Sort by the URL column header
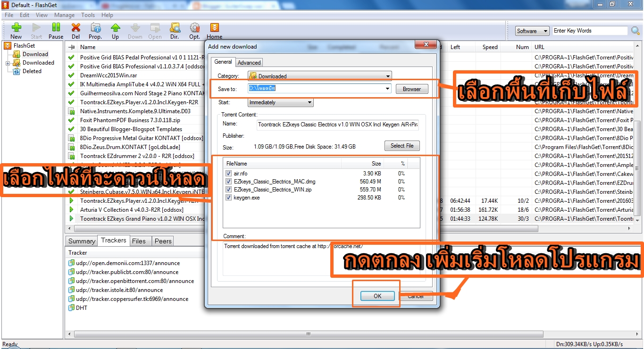The width and height of the screenshot is (644, 349). pyautogui.click(x=539, y=47)
